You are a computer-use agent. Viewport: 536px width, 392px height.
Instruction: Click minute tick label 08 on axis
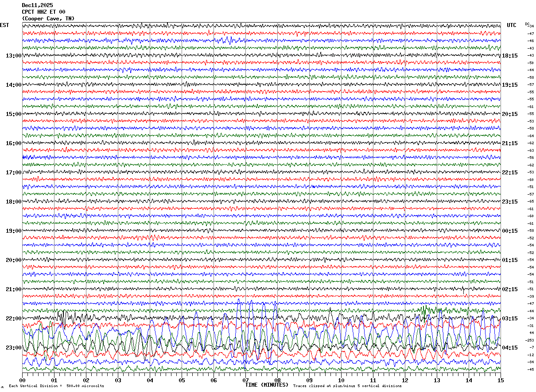[277, 380]
